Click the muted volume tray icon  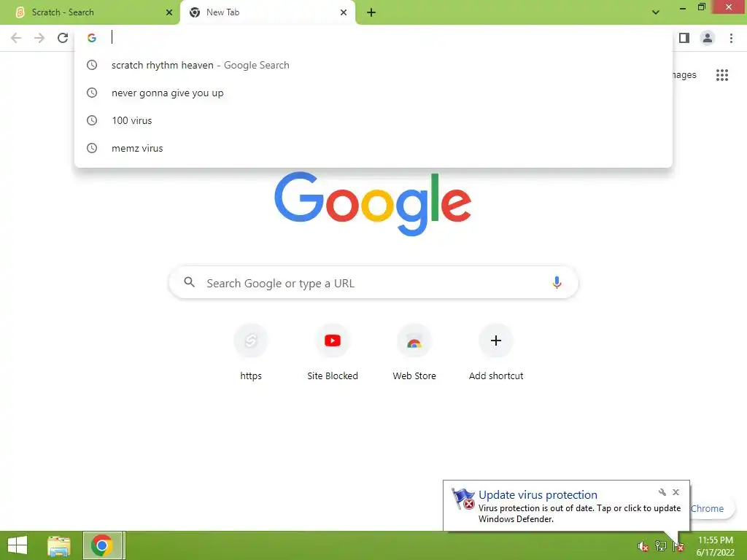[643, 546]
